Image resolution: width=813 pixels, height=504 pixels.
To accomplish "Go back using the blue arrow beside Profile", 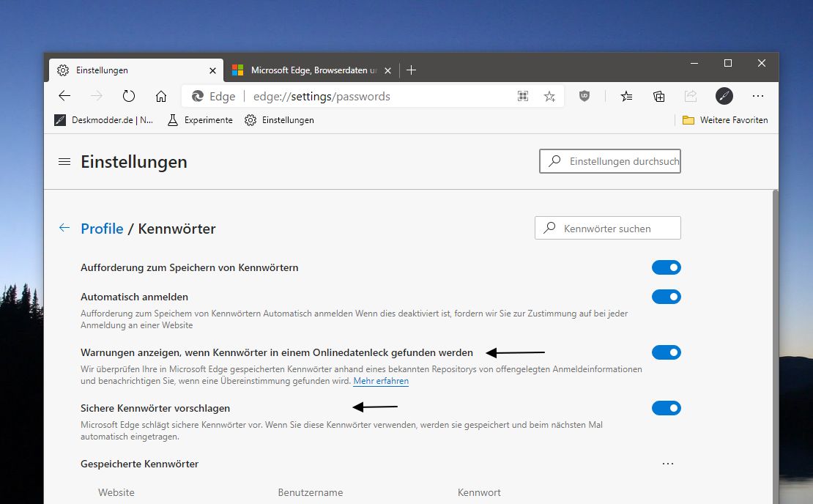I will coord(64,228).
